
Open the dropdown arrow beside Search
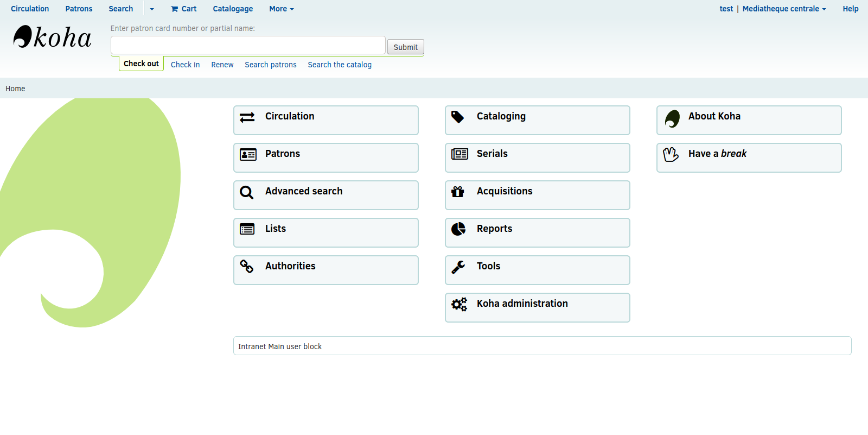click(152, 9)
